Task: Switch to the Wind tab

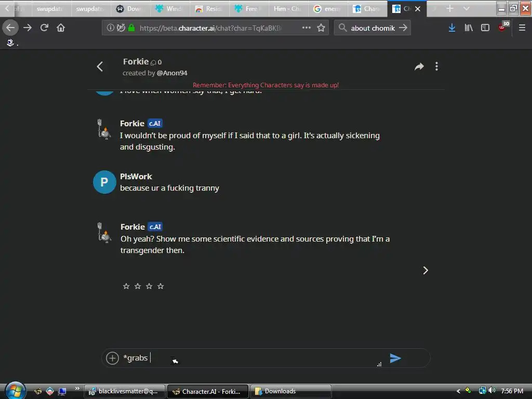Action: pyautogui.click(x=169, y=9)
